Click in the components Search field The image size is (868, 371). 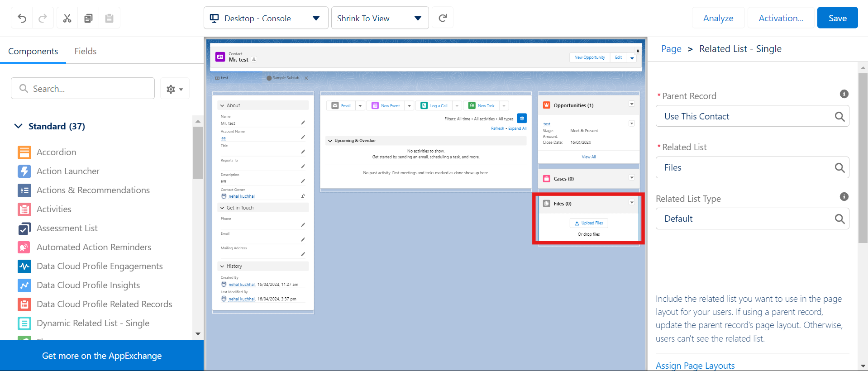83,89
